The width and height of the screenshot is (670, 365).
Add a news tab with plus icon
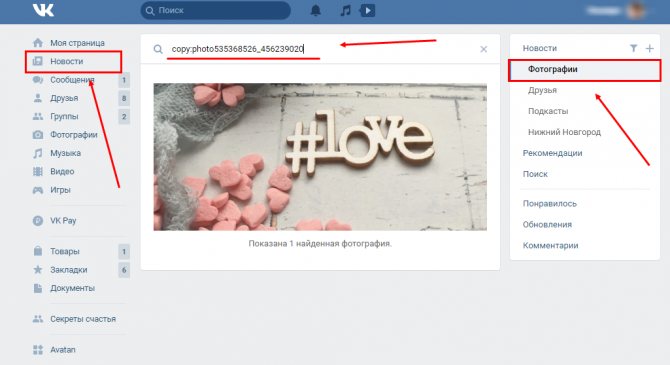(x=649, y=48)
